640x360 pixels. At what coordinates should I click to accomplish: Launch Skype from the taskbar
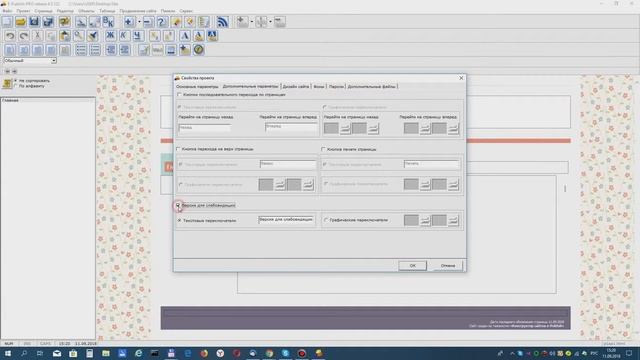[x=285, y=353]
